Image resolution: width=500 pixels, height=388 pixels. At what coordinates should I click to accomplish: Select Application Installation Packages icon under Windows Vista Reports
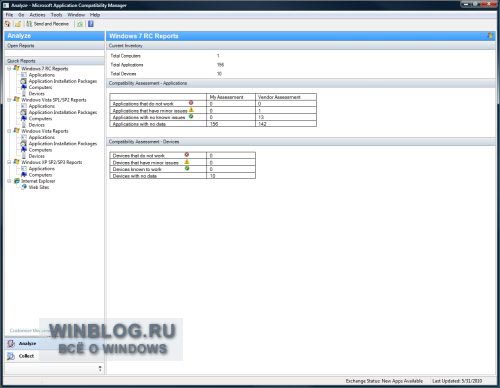[24, 143]
